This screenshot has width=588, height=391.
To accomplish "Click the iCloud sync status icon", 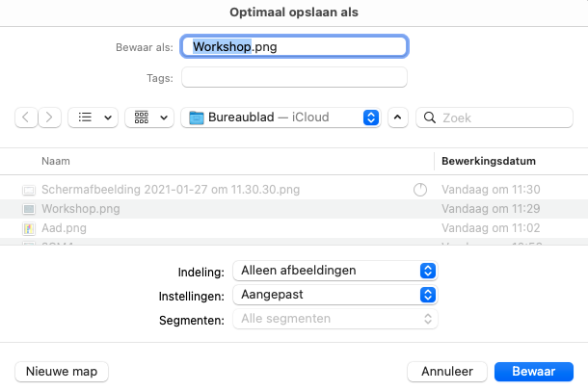I will pos(419,190).
